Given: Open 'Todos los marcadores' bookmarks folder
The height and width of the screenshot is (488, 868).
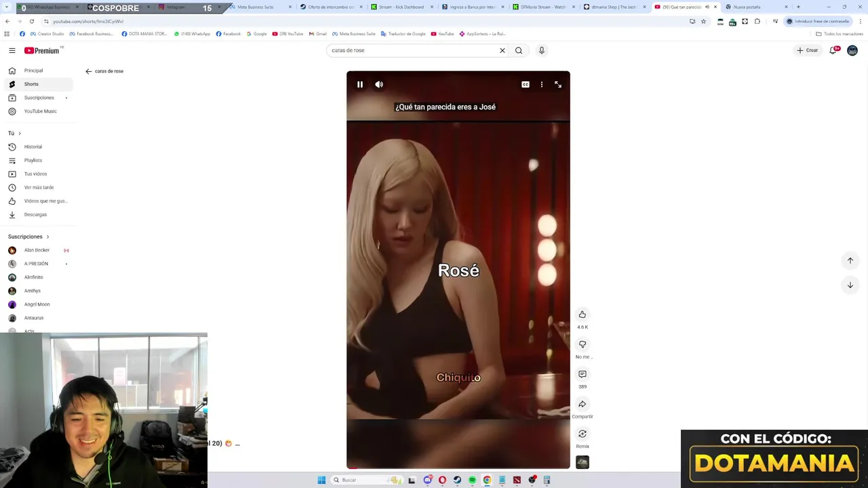Looking at the screenshot, I should point(840,34).
